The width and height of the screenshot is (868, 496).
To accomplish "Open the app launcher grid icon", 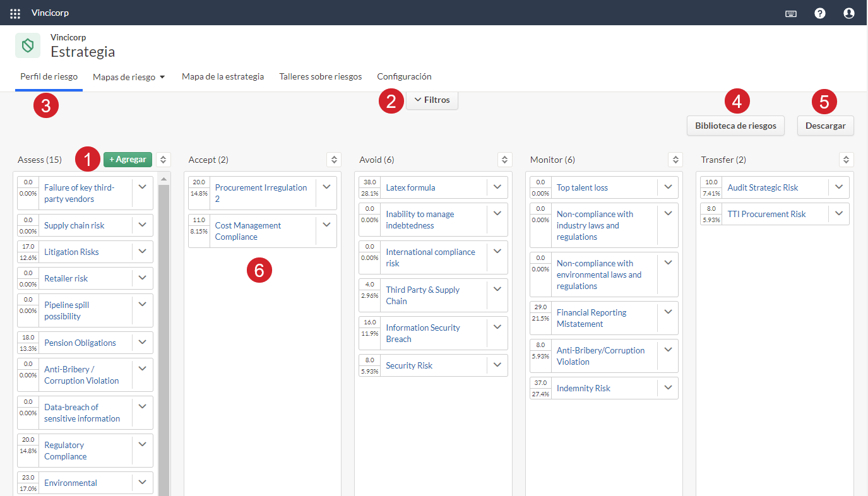I will pyautogui.click(x=15, y=13).
